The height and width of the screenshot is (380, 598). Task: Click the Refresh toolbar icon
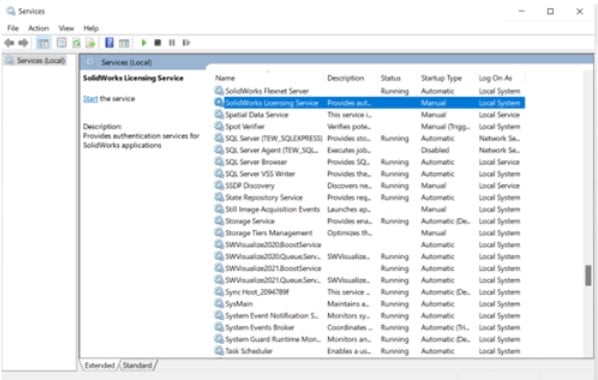click(76, 43)
